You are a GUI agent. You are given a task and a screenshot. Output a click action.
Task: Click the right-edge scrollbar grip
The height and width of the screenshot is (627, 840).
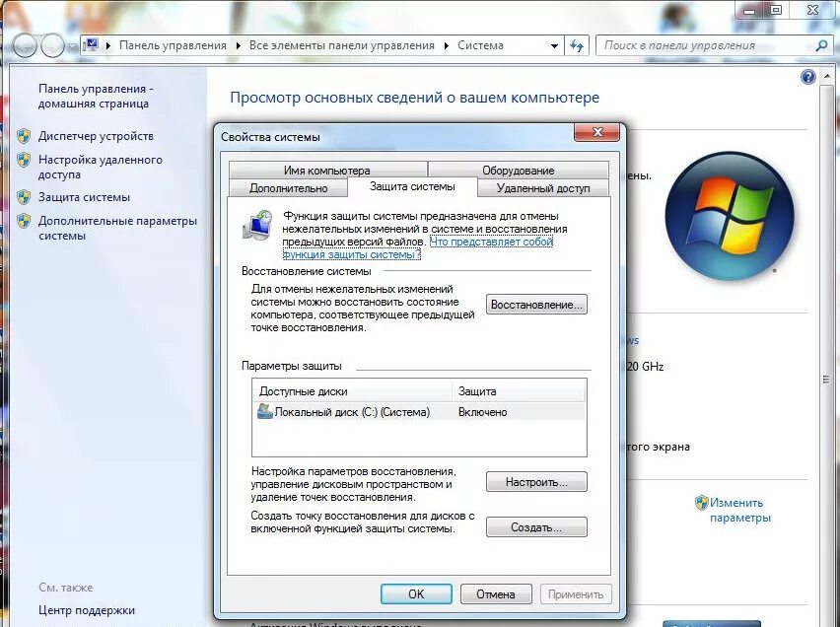[826, 380]
